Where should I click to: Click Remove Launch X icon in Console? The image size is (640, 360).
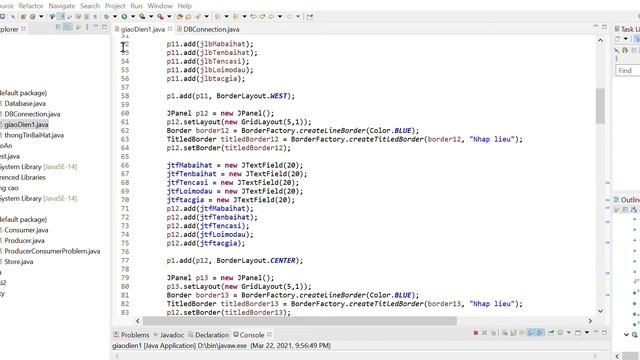[484, 333]
